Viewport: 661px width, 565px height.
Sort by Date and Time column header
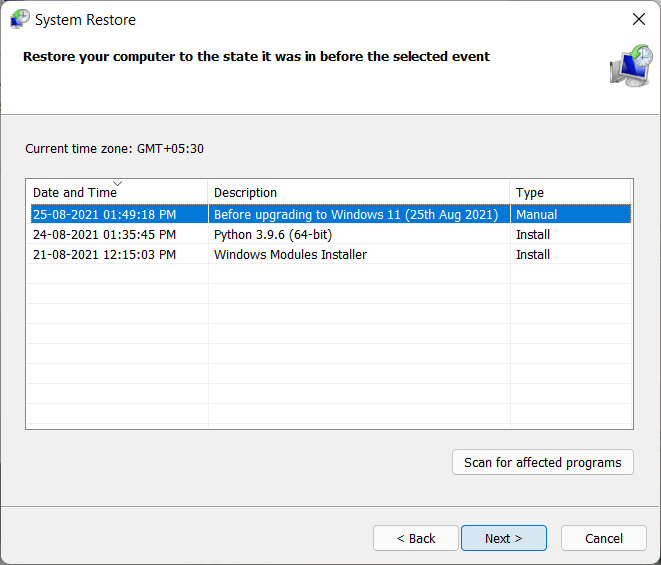pos(117,192)
